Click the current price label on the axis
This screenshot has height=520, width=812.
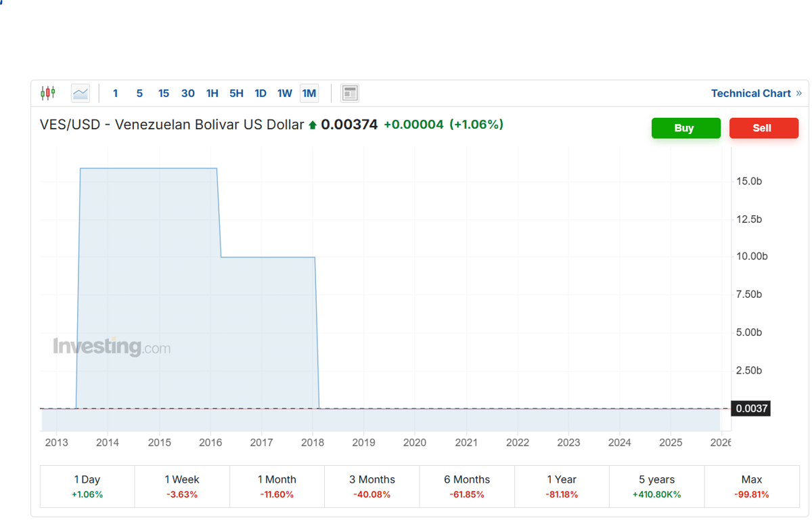click(751, 408)
